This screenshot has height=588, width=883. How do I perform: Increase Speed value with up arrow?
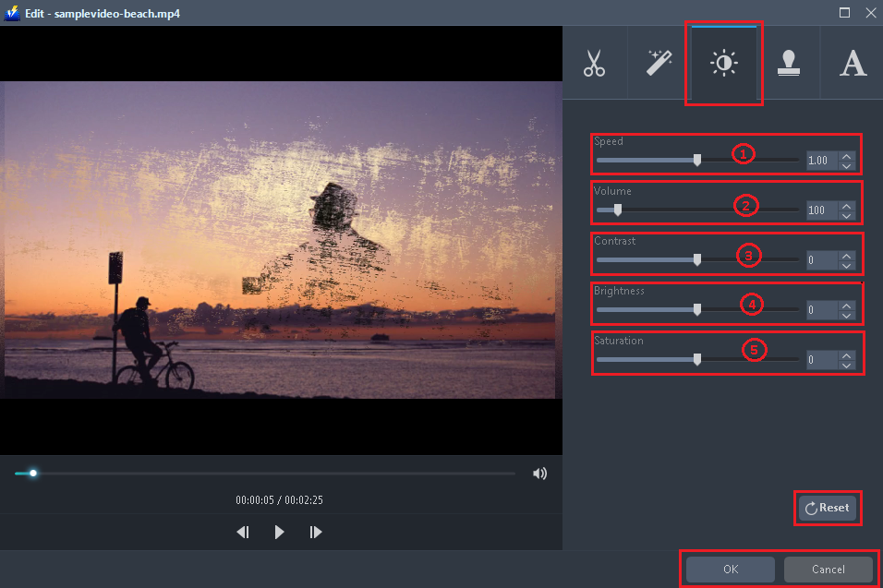click(846, 156)
